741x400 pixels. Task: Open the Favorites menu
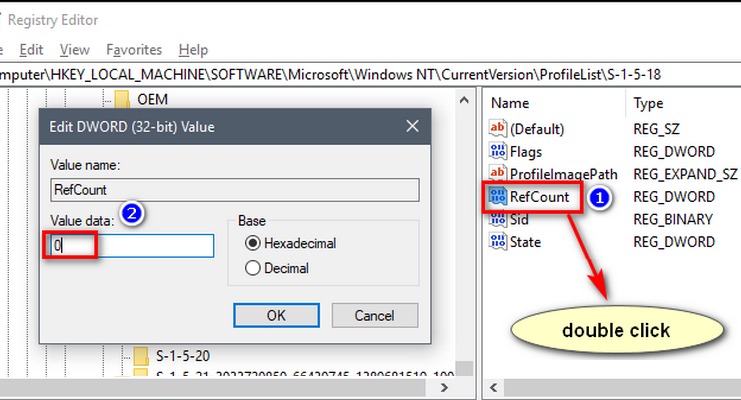(134, 50)
